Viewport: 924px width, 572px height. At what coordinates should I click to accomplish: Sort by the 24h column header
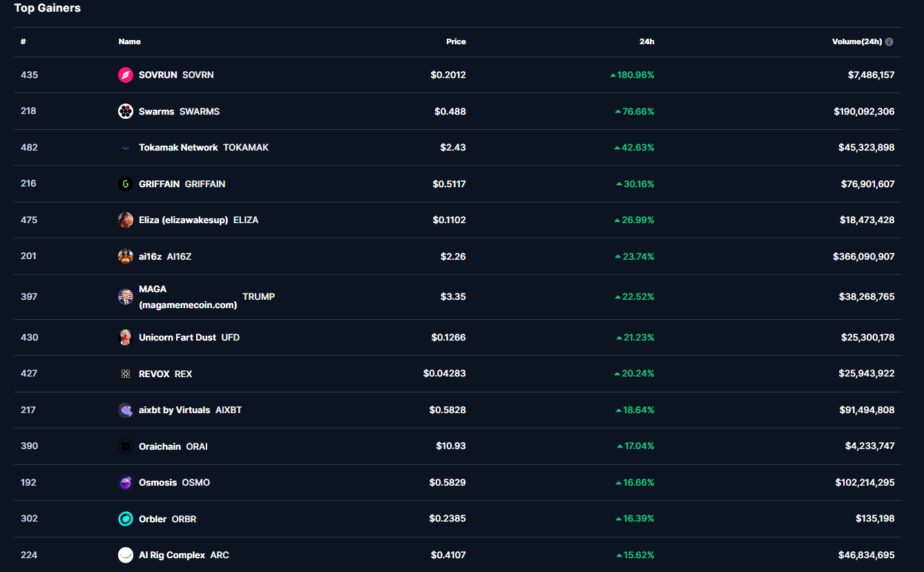click(646, 42)
